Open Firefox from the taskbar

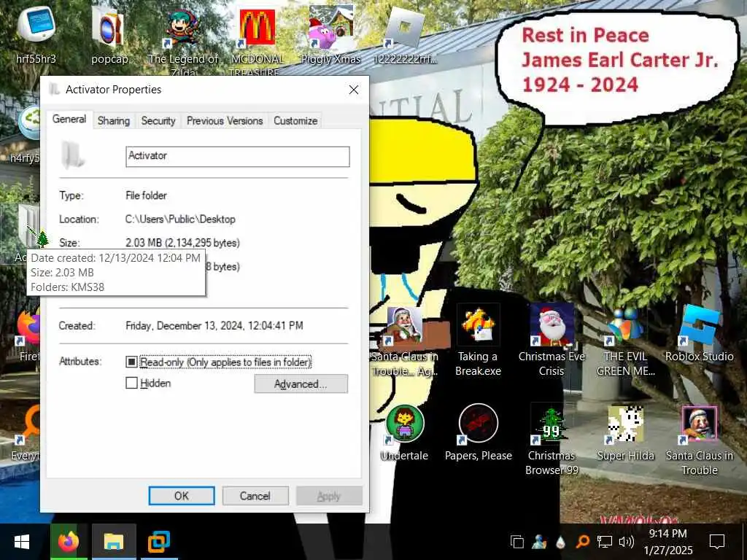[69, 542]
